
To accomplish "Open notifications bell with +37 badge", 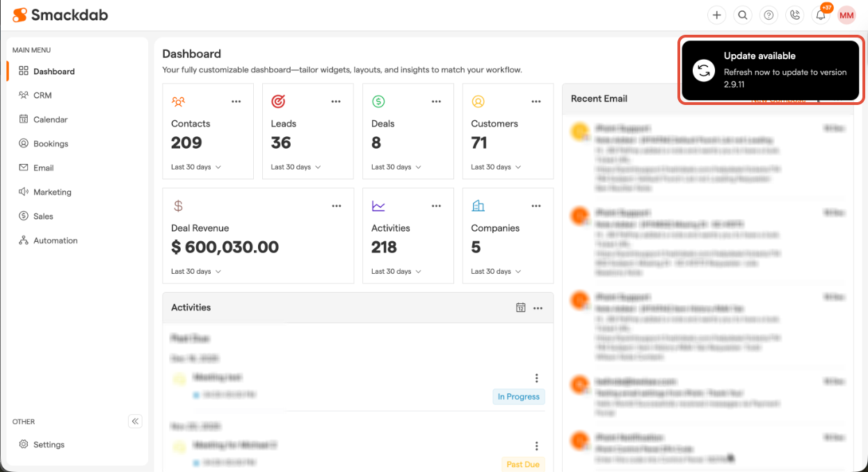I will (x=821, y=15).
